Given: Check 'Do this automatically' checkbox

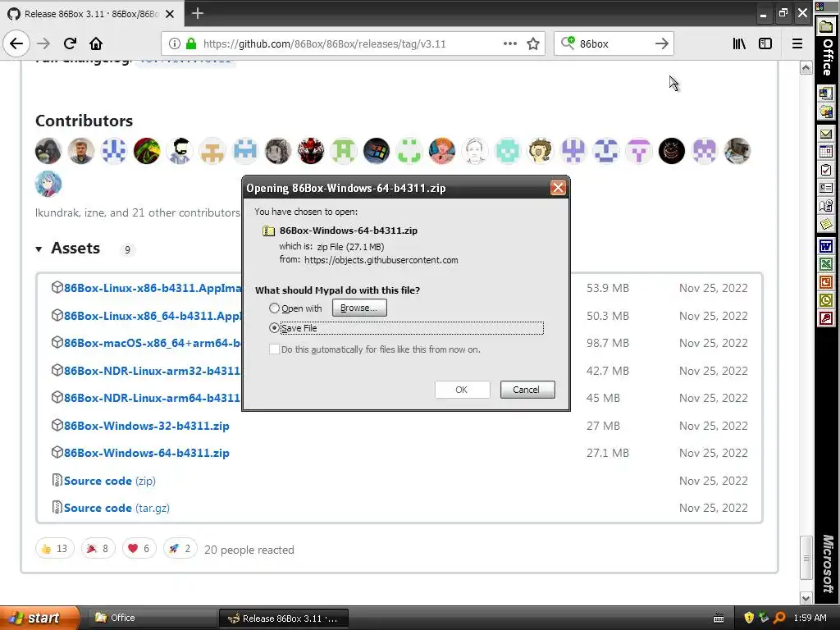Looking at the screenshot, I should 274,349.
